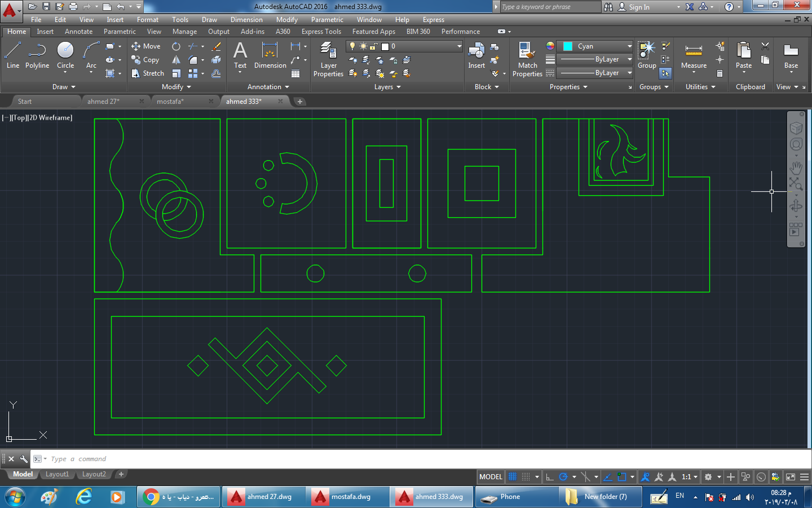Toggle snap mode in status bar
Viewport: 812px width, 508px height.
pos(526,477)
